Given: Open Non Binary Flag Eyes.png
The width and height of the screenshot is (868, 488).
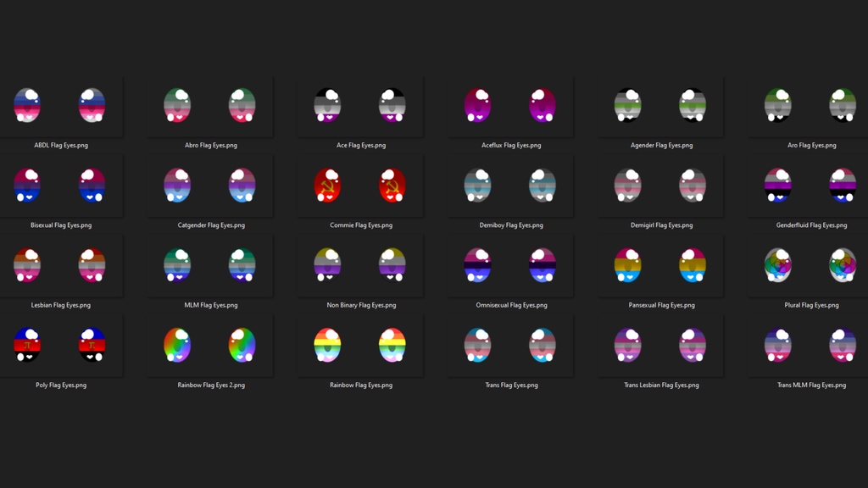Looking at the screenshot, I should pyautogui.click(x=359, y=264).
